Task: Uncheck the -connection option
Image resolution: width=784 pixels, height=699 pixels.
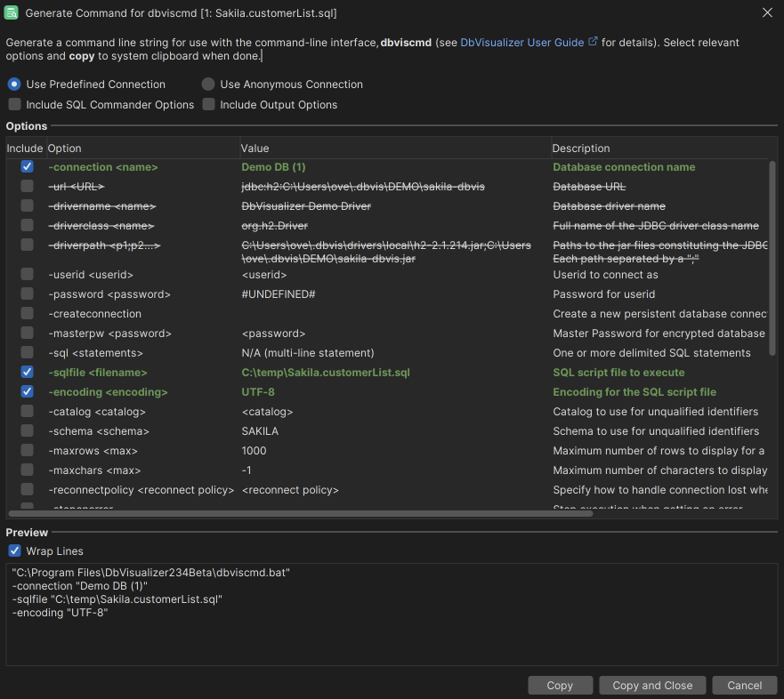Action: [26, 167]
